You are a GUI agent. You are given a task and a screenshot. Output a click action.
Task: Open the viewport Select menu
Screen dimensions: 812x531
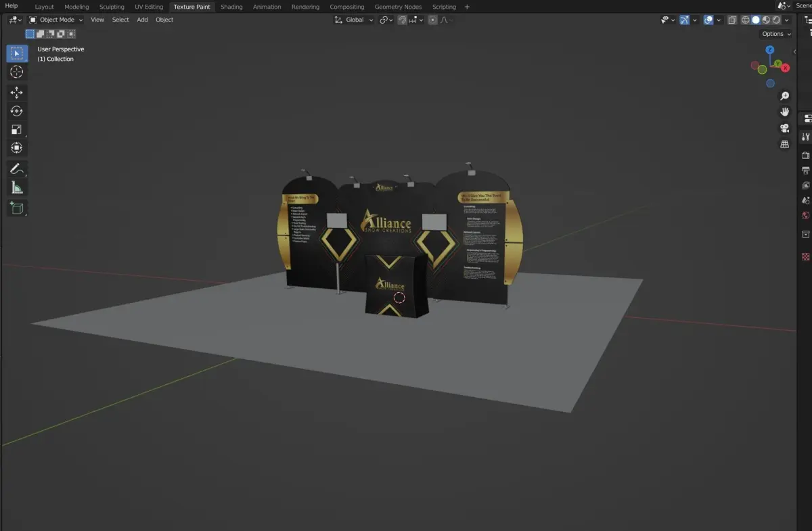(120, 20)
